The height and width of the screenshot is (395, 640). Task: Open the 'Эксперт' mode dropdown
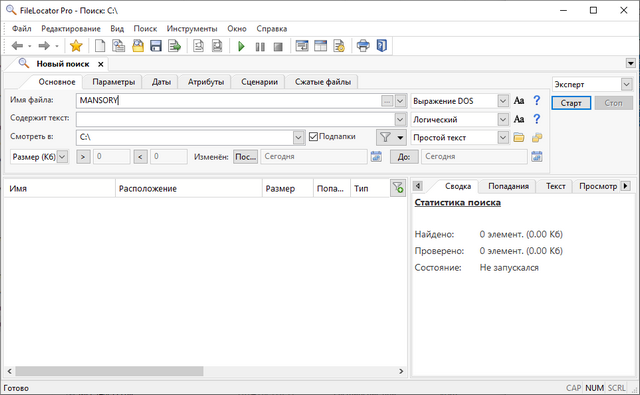click(627, 84)
